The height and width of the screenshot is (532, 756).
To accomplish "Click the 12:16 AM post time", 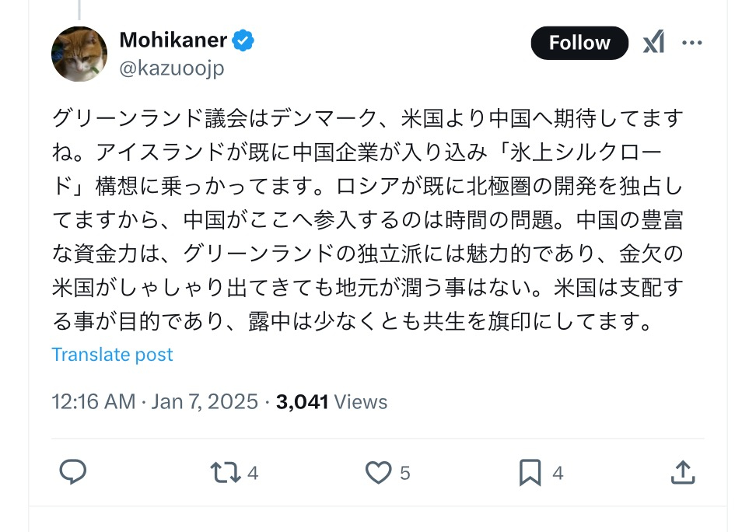I will pyautogui.click(x=93, y=401).
